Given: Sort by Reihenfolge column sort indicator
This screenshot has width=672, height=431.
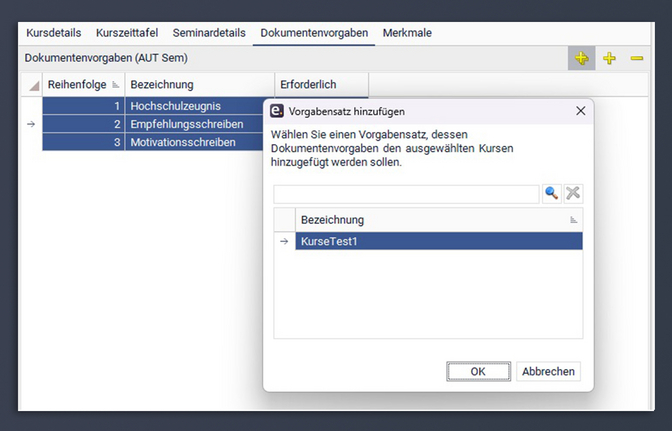Looking at the screenshot, I should [115, 85].
